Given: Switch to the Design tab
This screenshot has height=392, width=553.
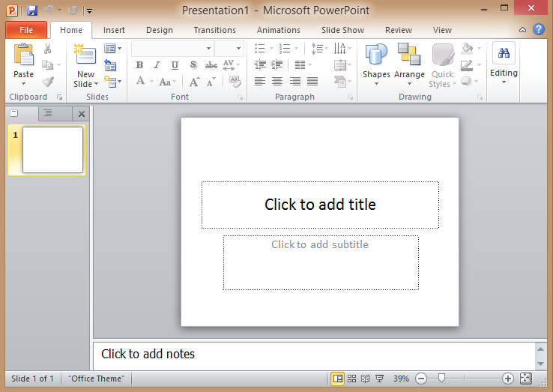Looking at the screenshot, I should click(160, 30).
